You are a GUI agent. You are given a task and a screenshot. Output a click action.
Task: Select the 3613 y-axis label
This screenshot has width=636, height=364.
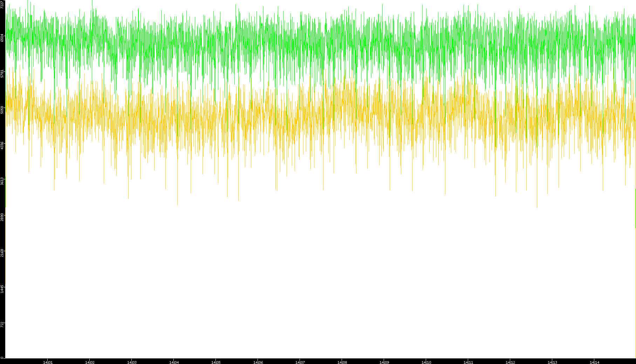point(2,181)
